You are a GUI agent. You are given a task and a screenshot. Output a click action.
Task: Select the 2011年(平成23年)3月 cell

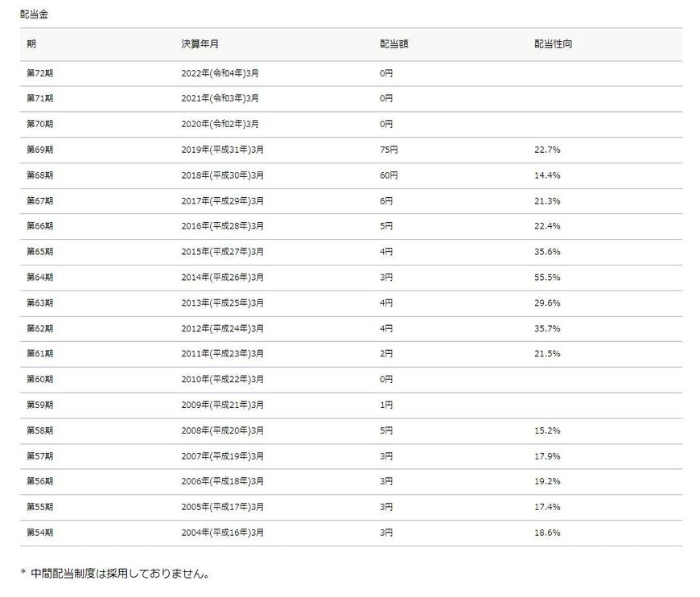[x=222, y=353]
